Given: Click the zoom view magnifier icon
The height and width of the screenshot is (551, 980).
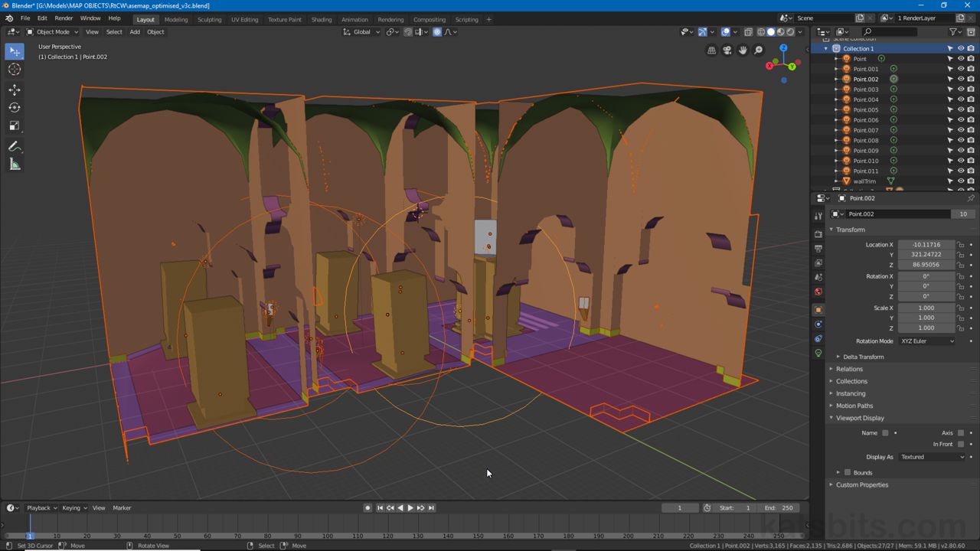Looking at the screenshot, I should 759,51.
